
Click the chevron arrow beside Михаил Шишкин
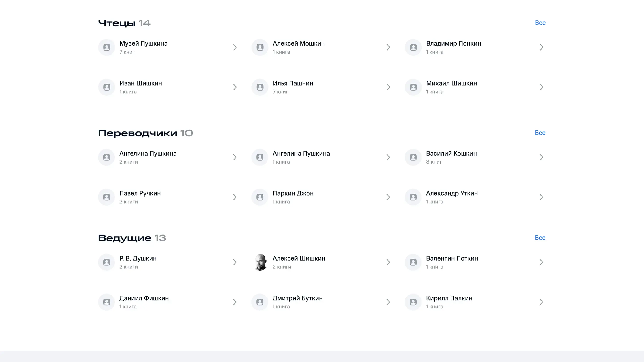[541, 87]
